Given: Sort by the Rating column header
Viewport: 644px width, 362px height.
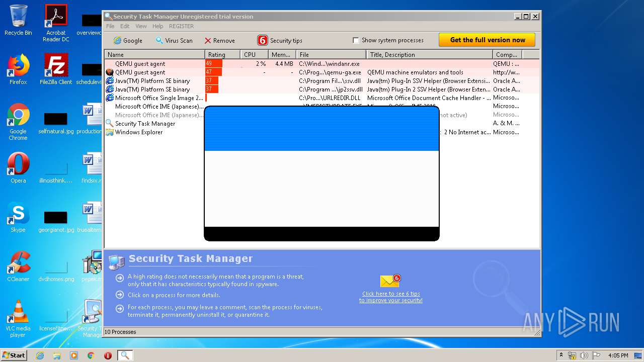Looking at the screenshot, I should [222, 54].
